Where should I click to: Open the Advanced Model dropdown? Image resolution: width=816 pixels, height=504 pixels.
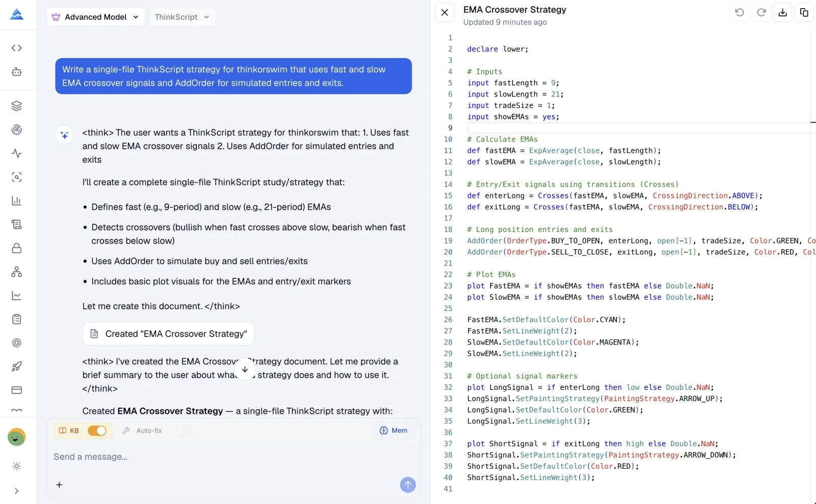(x=96, y=17)
